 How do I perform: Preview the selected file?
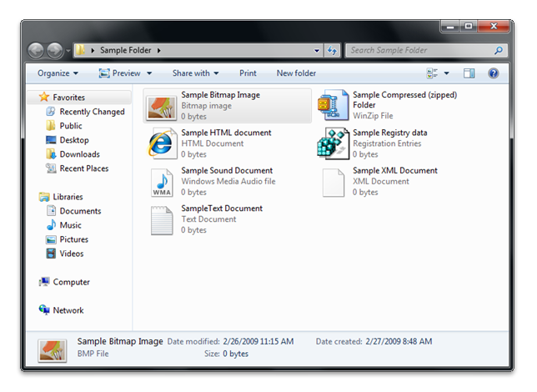click(120, 73)
